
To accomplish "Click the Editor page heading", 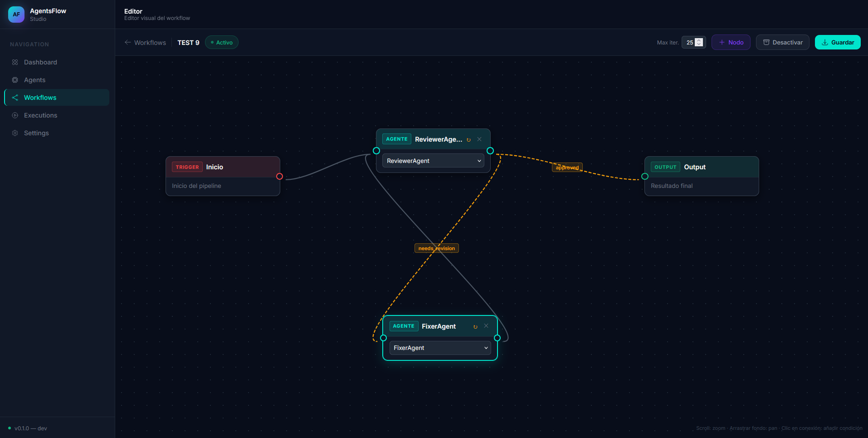I will click(x=133, y=11).
